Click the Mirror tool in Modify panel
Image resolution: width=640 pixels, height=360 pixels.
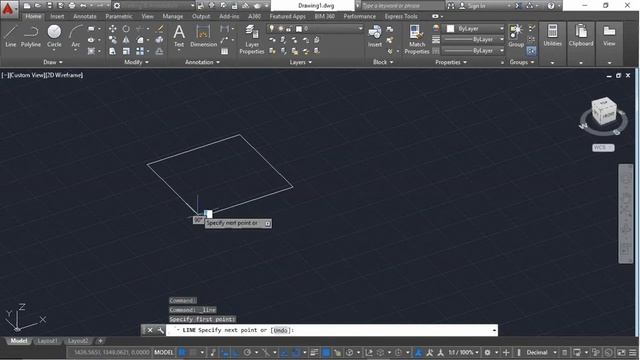tap(126, 40)
